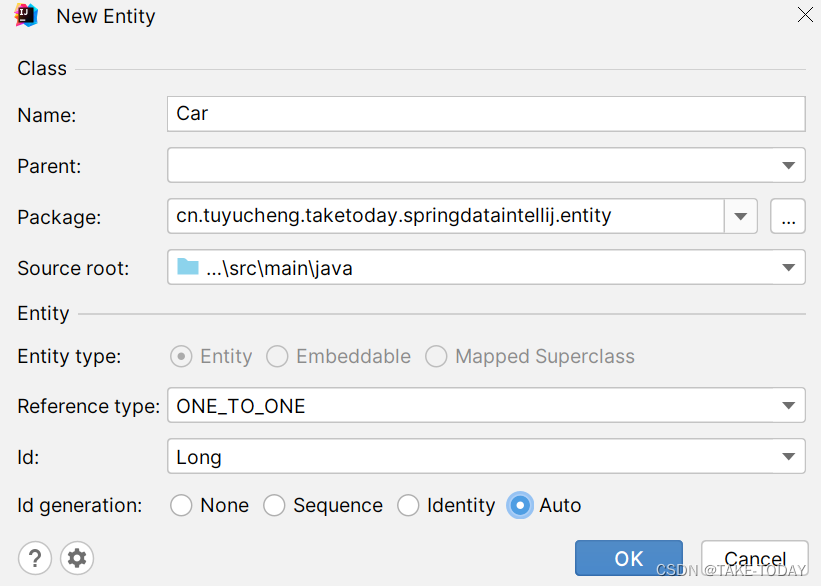Select Auto Id generation radio button
Screen dimensions: 821x586
[x=520, y=506]
